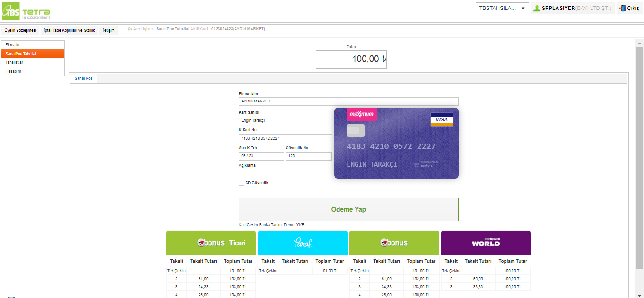
Task: Click the Açıklama description field
Action: pos(285,174)
